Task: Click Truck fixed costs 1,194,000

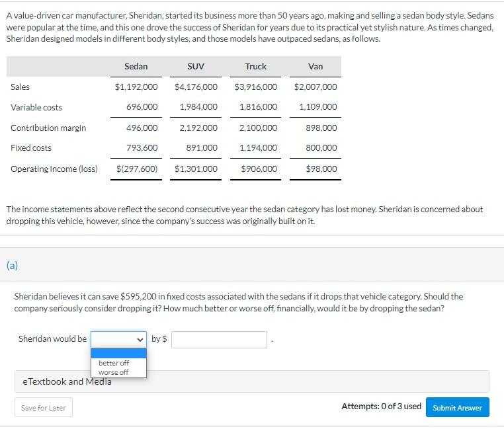Action: pos(259,147)
